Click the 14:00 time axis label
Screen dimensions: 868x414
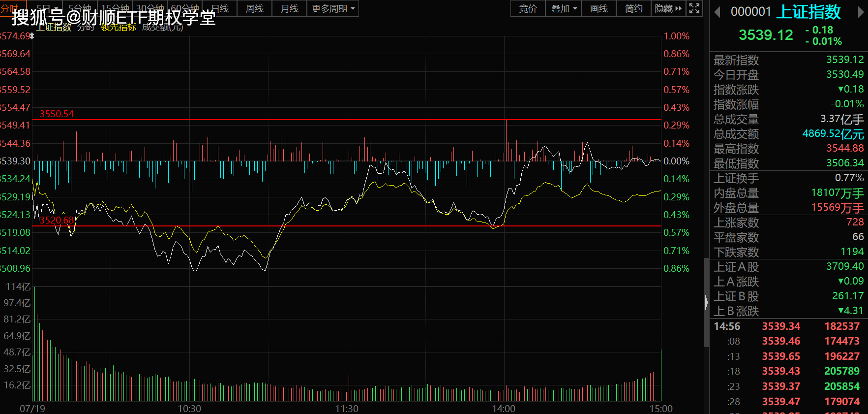point(504,409)
